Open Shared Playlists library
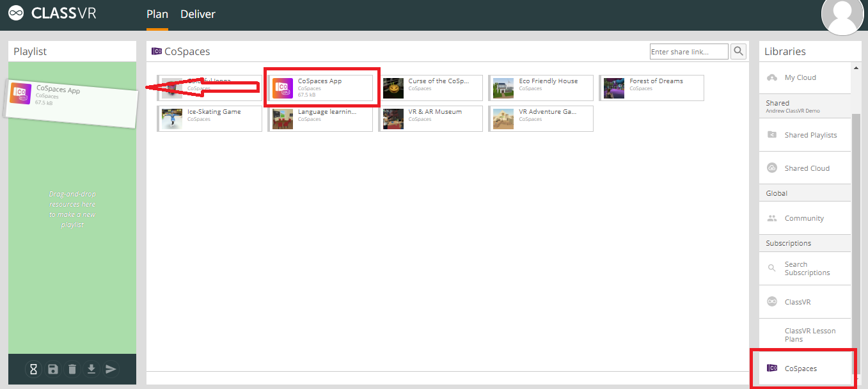 (x=805, y=135)
